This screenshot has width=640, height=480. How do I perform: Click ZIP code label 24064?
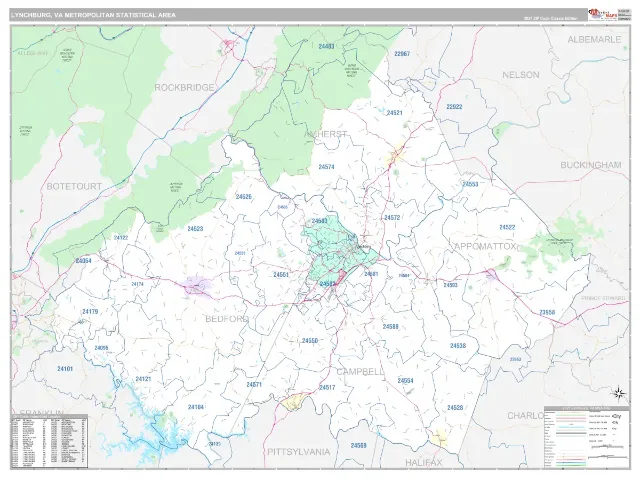click(83, 260)
